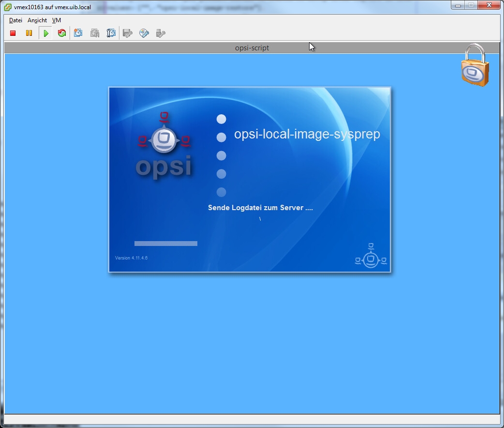Viewport: 504px width, 428px height.
Task: Click the floppy drive connection icon
Action: point(128,33)
